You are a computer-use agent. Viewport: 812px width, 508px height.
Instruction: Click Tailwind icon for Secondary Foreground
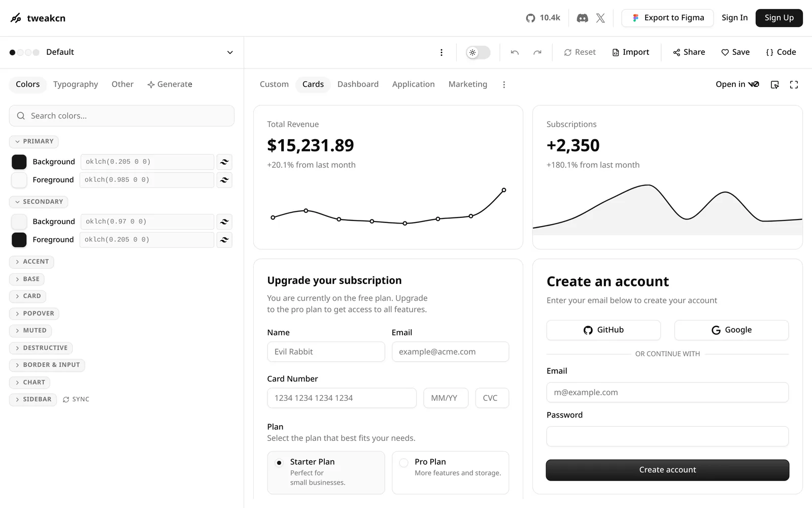224,240
